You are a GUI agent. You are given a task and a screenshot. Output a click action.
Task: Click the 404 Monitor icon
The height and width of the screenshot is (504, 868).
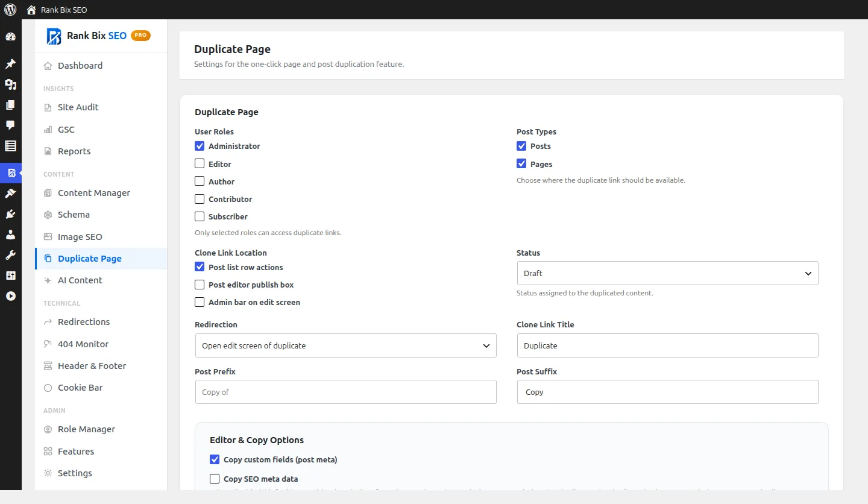(48, 344)
